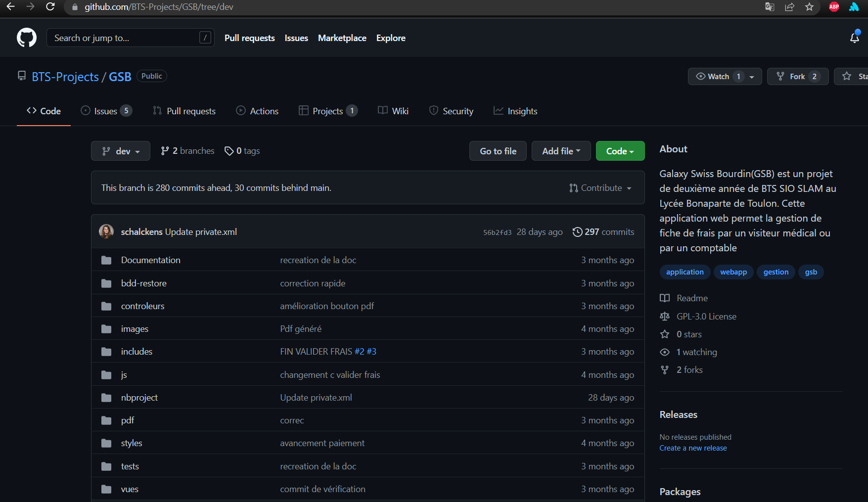
Task: Click the controleurs folder icon
Action: pos(106,306)
